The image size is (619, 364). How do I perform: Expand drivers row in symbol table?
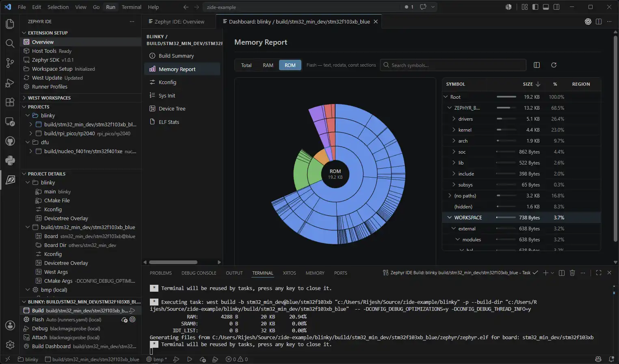pos(454,119)
